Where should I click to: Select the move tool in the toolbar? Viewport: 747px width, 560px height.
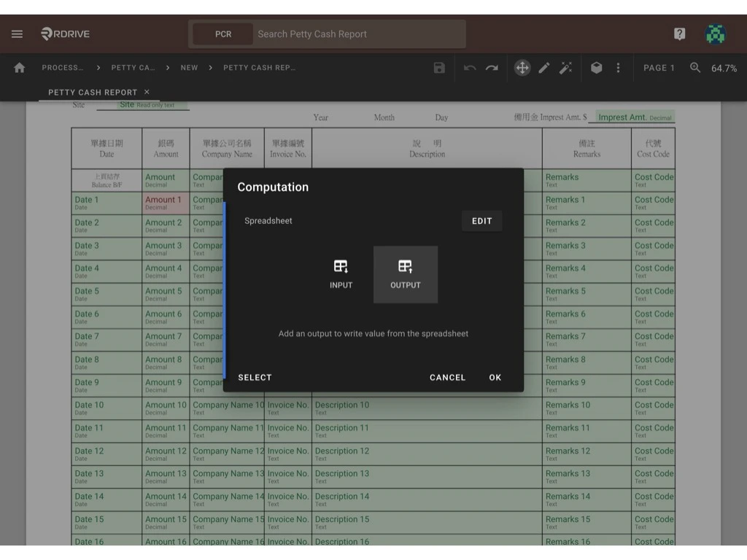pos(522,67)
